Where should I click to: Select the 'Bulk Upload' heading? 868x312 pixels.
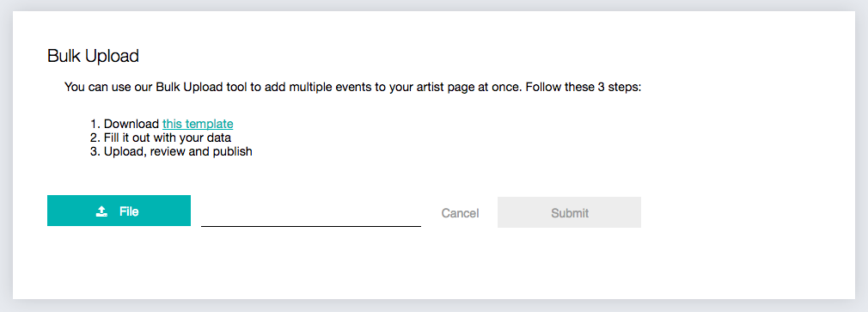(93, 56)
